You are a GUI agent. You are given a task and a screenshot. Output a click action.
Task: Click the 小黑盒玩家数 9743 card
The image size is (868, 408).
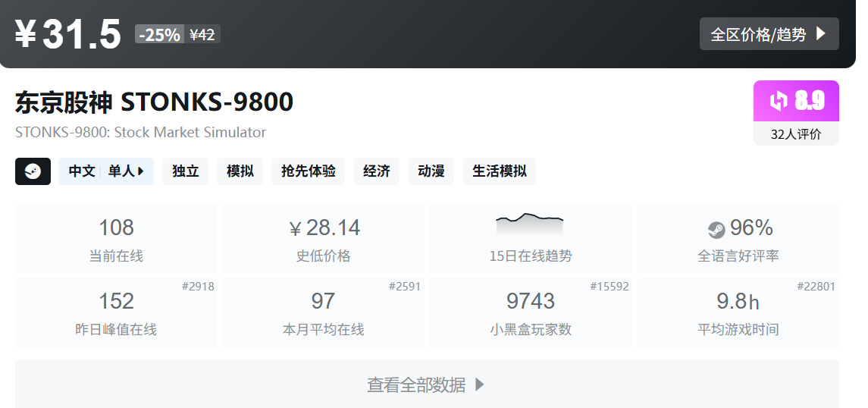tap(531, 312)
